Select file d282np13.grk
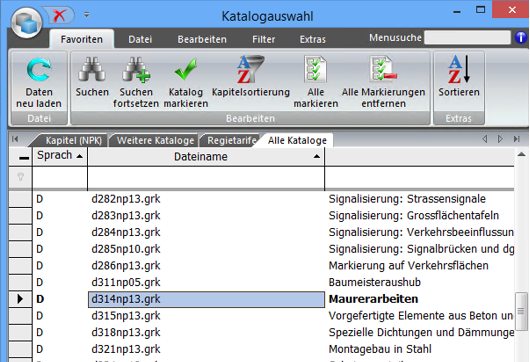Viewport: 530px width, 362px height. (126, 199)
